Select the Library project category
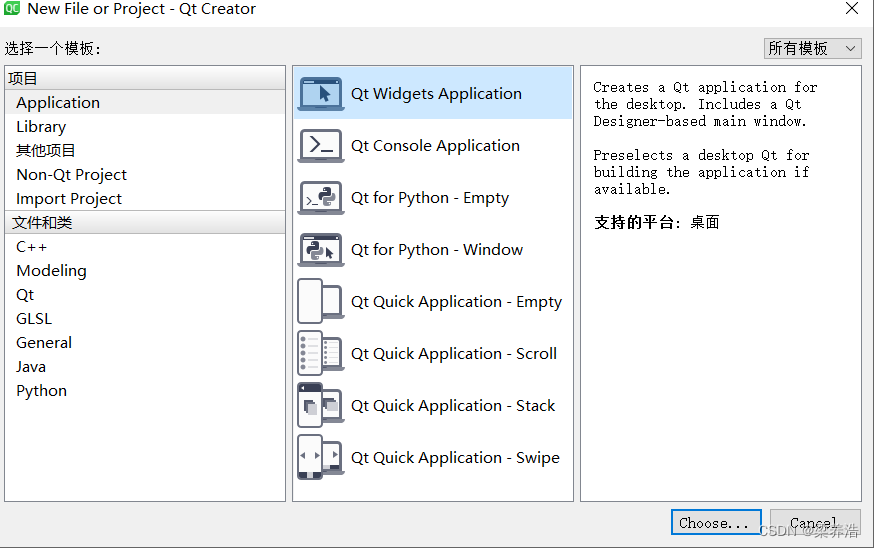This screenshot has height=548, width=874. (41, 127)
